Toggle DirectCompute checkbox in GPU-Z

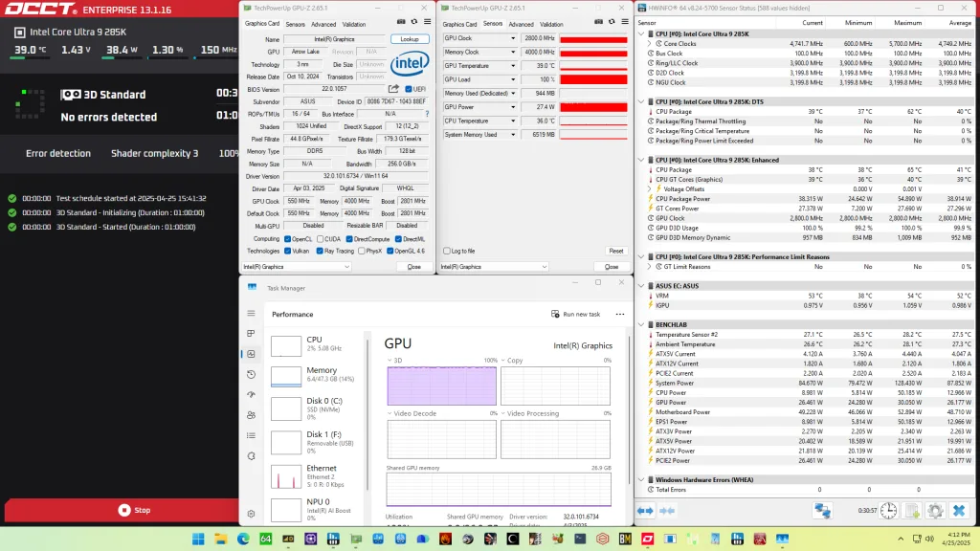(x=349, y=239)
